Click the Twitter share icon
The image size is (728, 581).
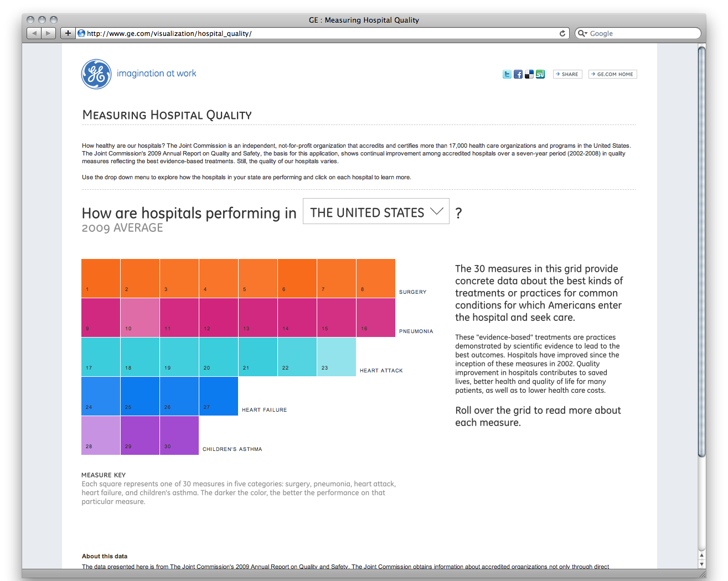pos(507,74)
